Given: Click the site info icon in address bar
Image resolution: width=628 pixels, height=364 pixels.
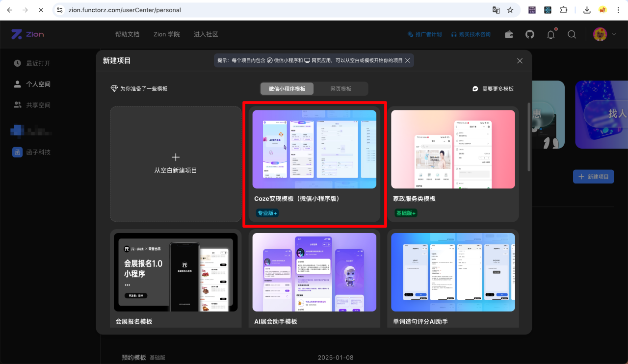Looking at the screenshot, I should pos(59,10).
